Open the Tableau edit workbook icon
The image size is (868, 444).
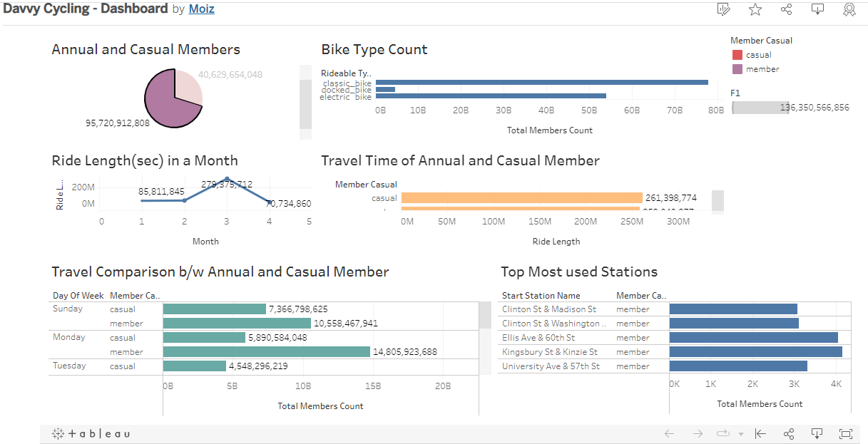pyautogui.click(x=723, y=9)
